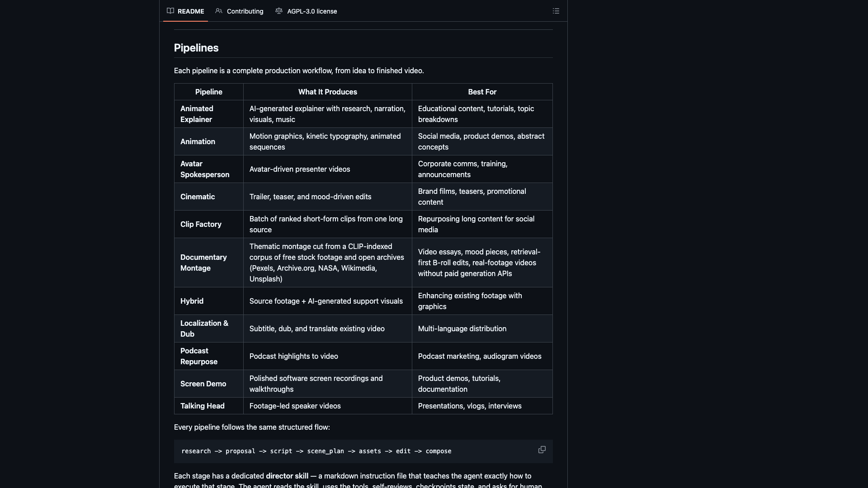Click the Localization & Dub pipeline name
The width and height of the screenshot is (868, 488).
coord(204,328)
